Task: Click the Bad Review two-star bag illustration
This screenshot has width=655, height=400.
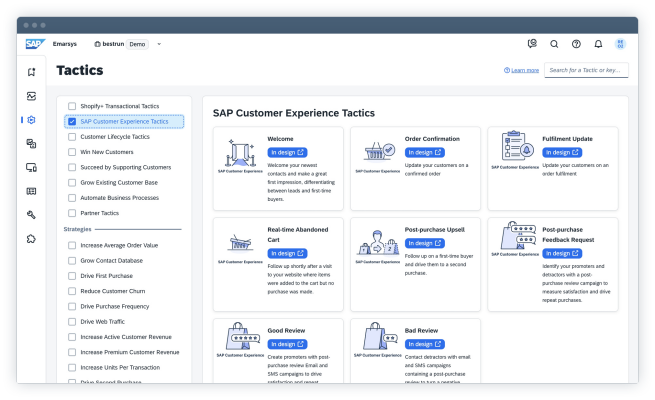Action: [379, 336]
